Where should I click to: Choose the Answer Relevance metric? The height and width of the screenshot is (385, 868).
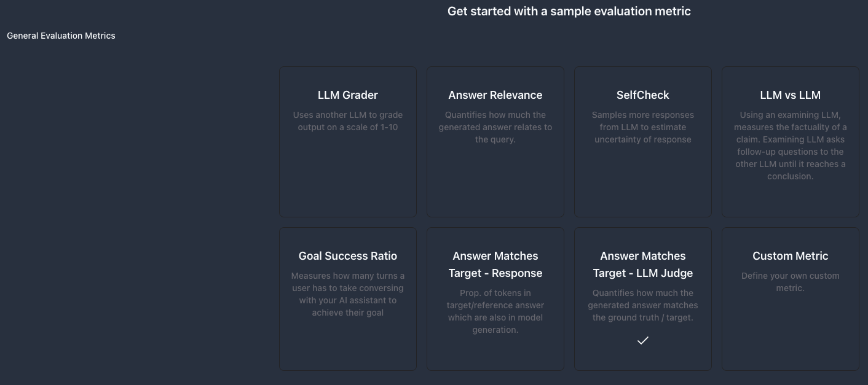(495, 141)
